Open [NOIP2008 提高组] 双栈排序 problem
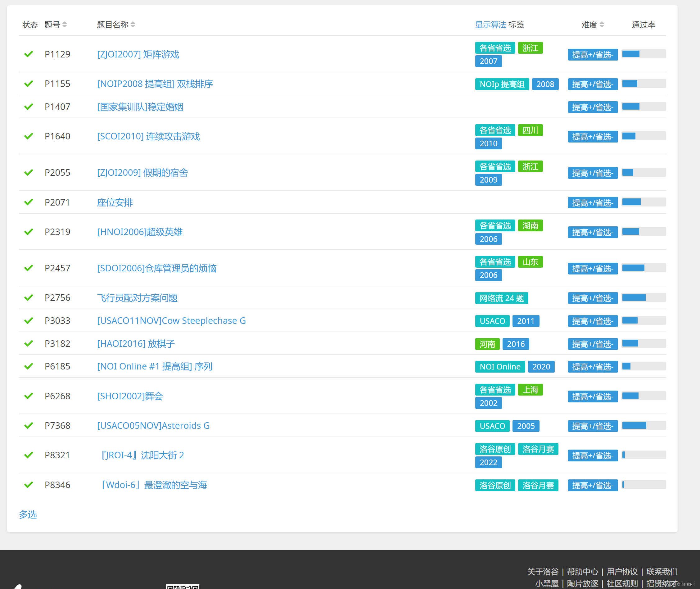This screenshot has height=589, width=700. [x=155, y=84]
